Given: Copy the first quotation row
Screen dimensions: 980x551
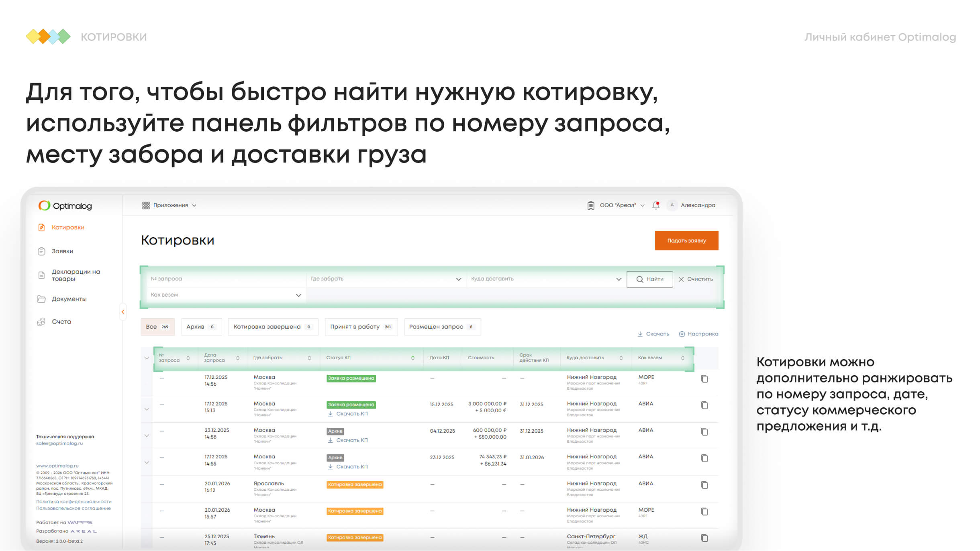Looking at the screenshot, I should pyautogui.click(x=704, y=379).
